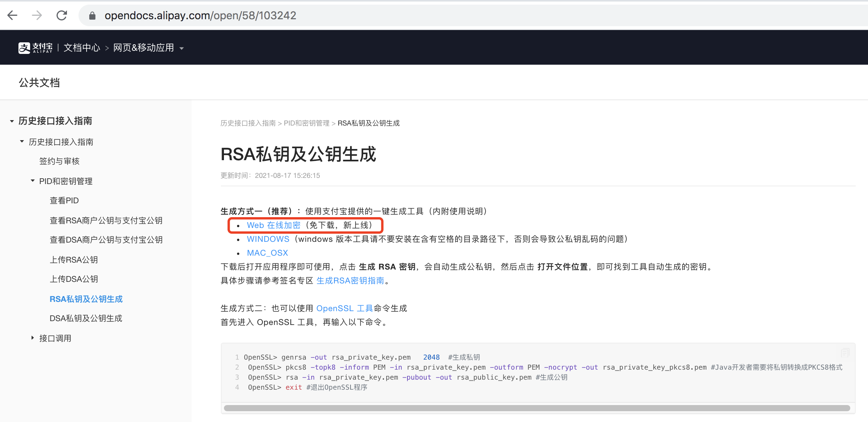Screen dimensions: 868x422
Task: Open 生成RSA密钥指南 link
Action: (350, 281)
